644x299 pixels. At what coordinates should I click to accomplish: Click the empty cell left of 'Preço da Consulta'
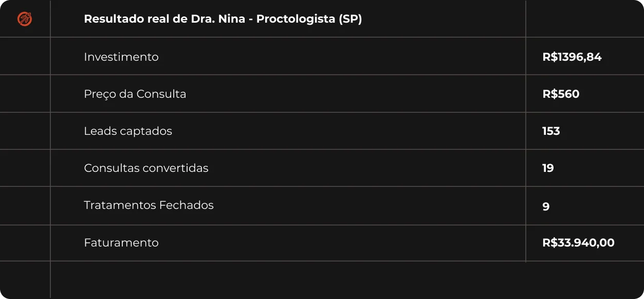coord(25,94)
